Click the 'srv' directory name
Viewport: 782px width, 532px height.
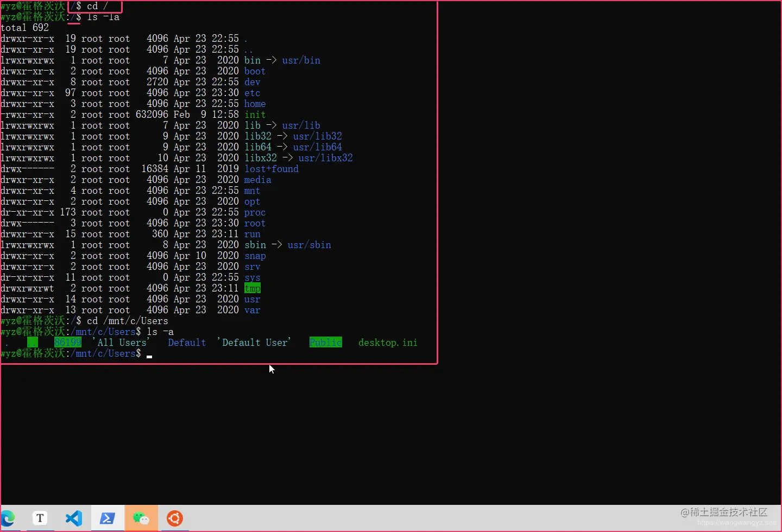point(252,267)
